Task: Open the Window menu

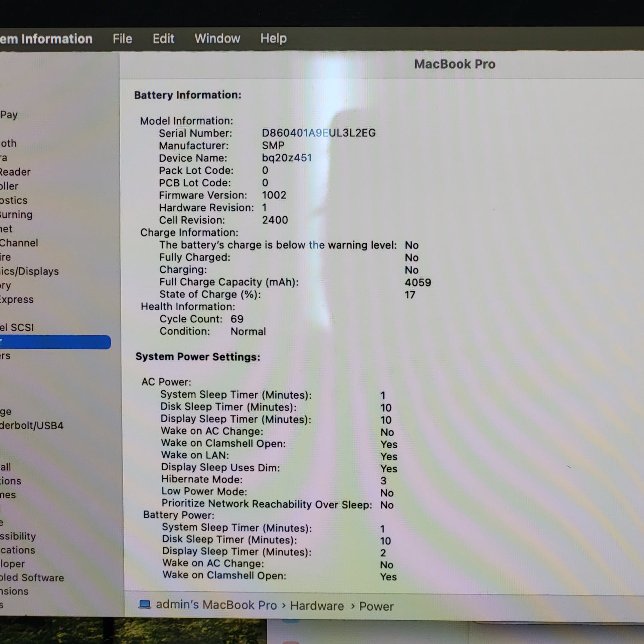Action: [217, 38]
